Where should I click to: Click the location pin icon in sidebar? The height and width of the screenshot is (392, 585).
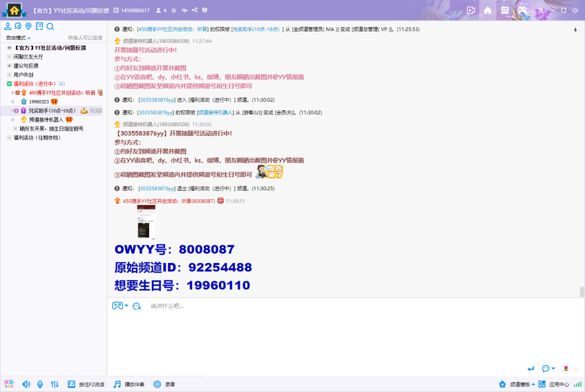pos(29,26)
